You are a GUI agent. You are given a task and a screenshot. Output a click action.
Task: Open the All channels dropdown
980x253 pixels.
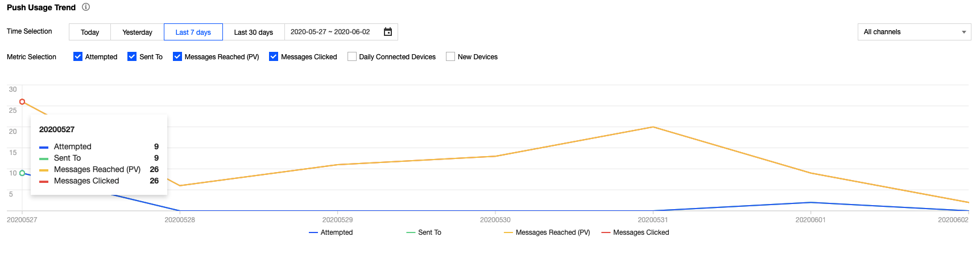tap(914, 32)
